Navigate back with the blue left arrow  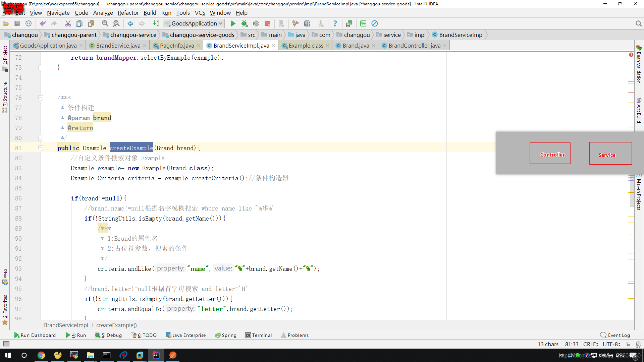point(130,23)
